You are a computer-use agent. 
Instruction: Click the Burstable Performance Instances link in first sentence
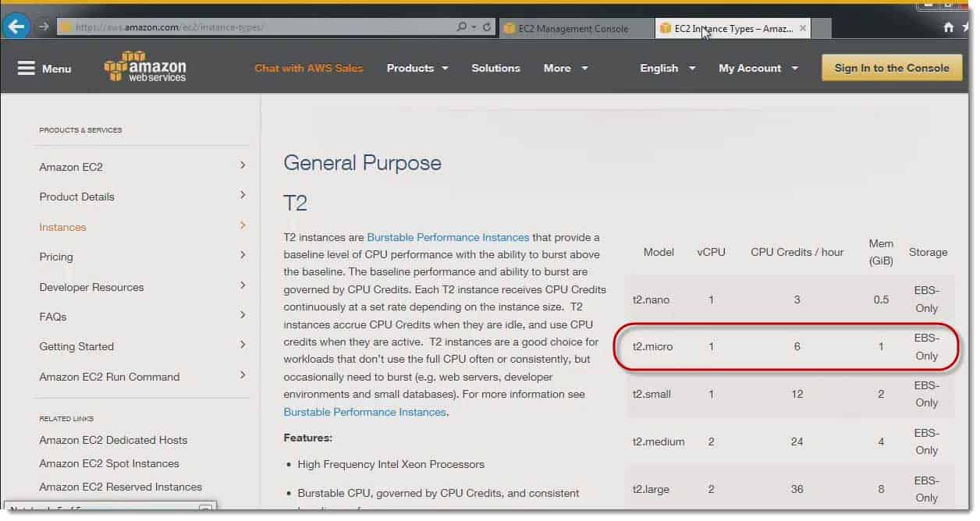(x=448, y=237)
